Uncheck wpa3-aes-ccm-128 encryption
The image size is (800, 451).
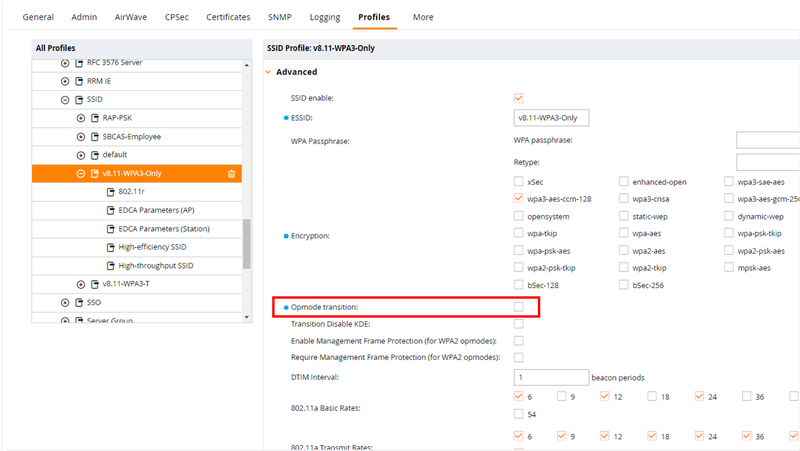coord(518,198)
